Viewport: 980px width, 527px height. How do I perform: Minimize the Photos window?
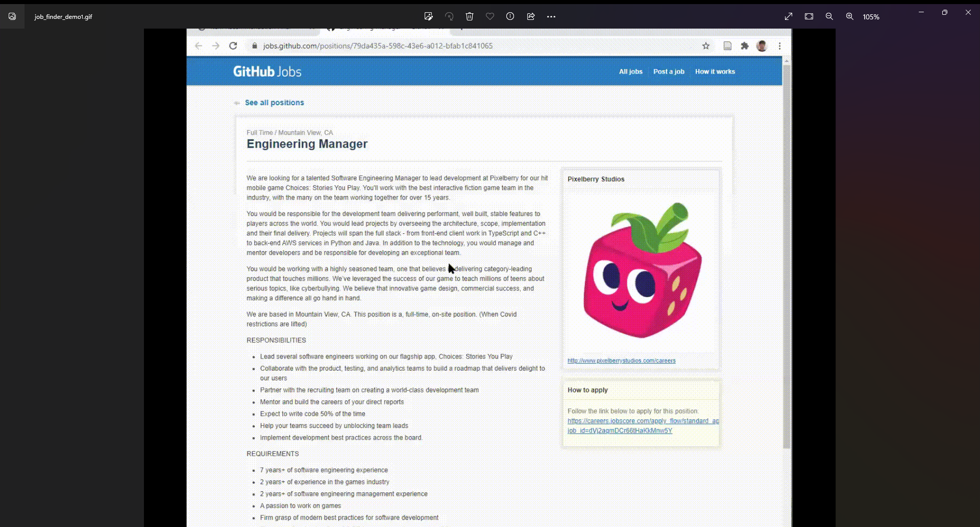tap(921, 12)
